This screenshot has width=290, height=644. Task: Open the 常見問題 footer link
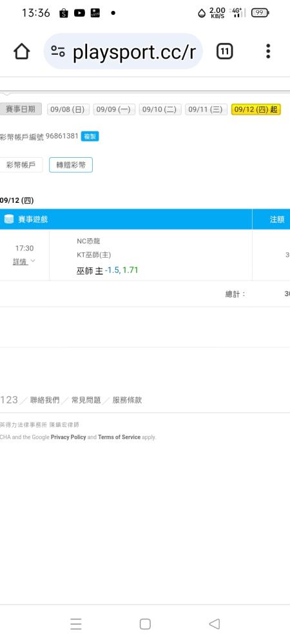coord(86,400)
